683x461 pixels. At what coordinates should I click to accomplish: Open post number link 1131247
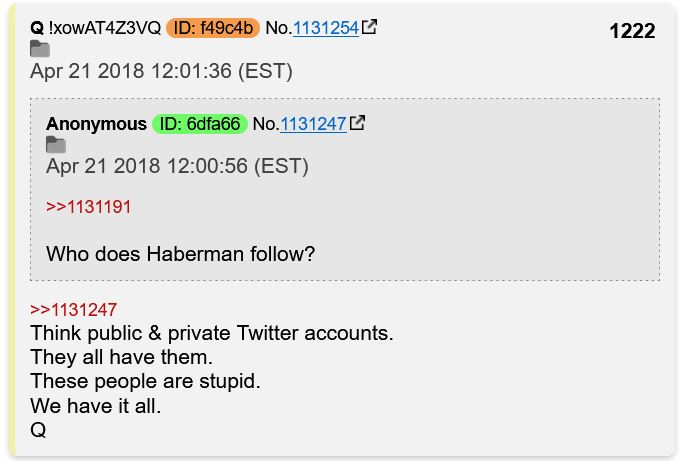pyautogui.click(x=313, y=124)
